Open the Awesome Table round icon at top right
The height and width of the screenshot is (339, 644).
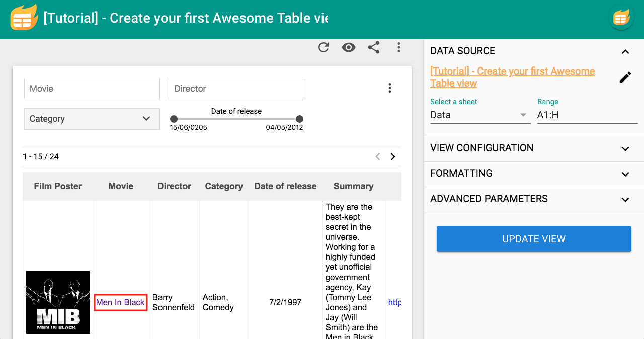[x=621, y=18]
